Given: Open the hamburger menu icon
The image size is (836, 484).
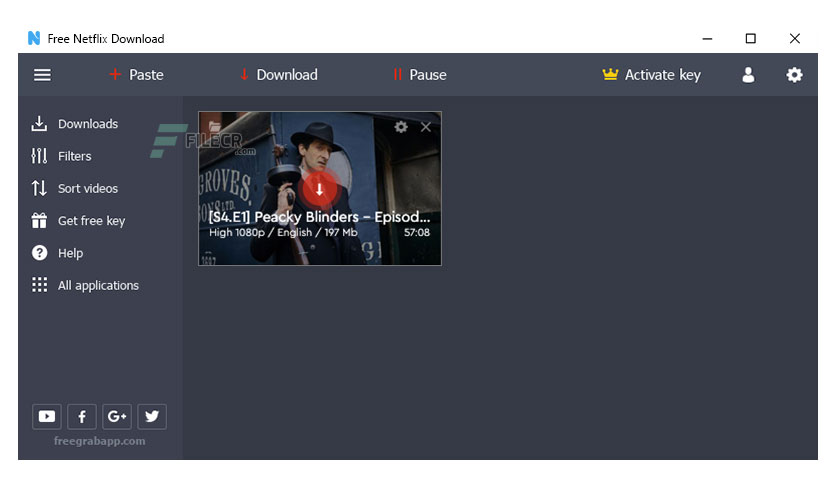Looking at the screenshot, I should tap(43, 75).
